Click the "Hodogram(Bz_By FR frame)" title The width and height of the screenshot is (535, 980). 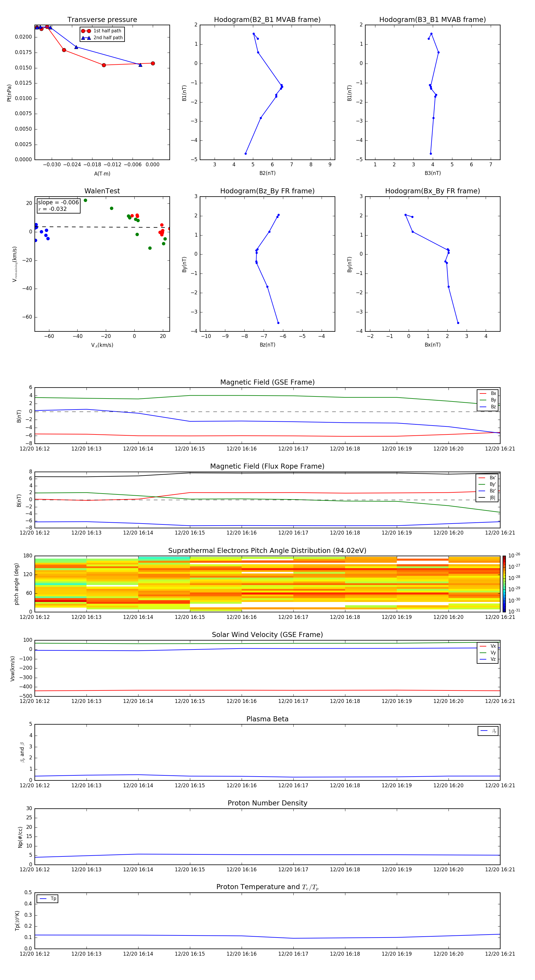[267, 191]
